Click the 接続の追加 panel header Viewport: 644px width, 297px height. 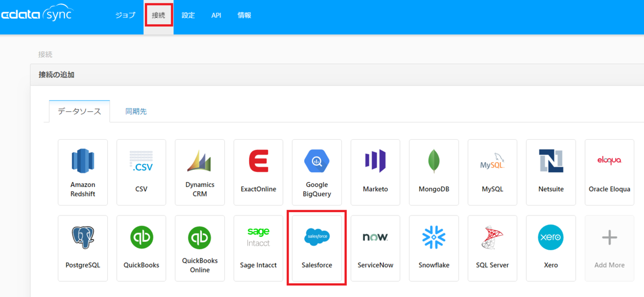click(337, 75)
